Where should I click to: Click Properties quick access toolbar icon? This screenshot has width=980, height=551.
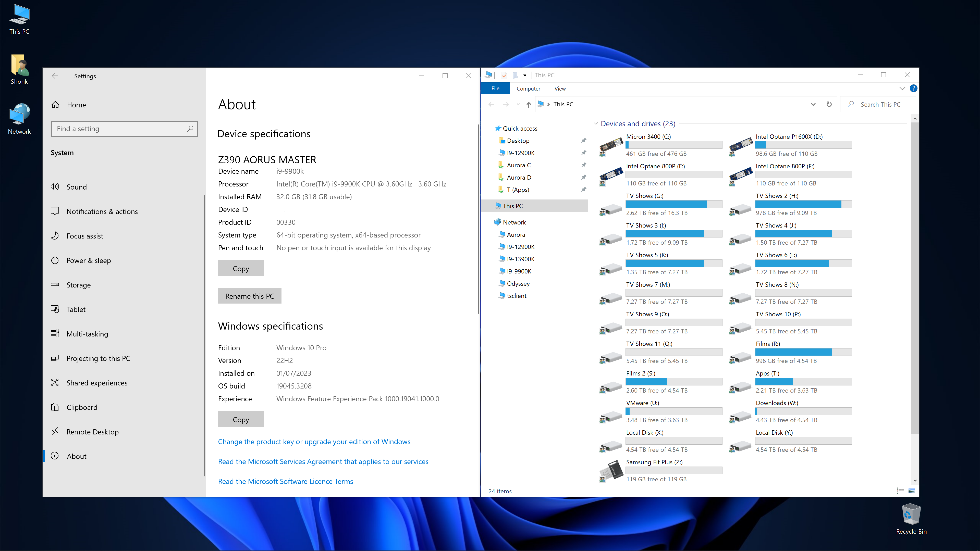(x=504, y=75)
